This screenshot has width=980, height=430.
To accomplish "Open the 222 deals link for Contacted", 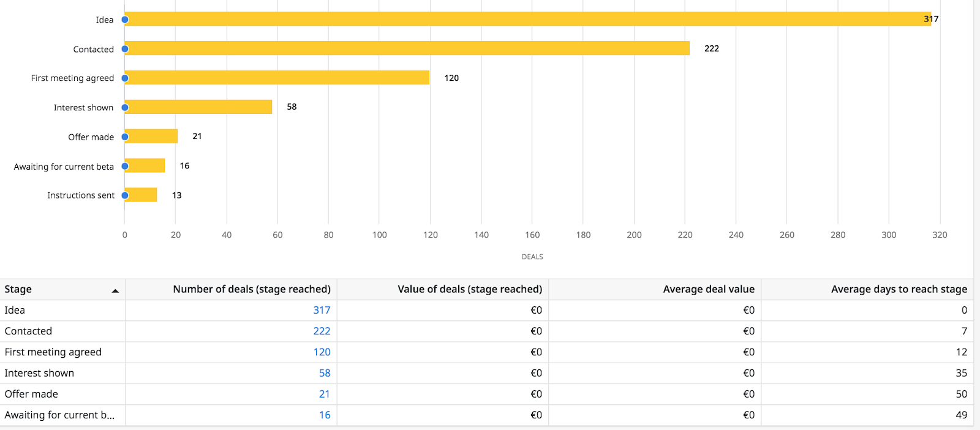I will 322,331.
